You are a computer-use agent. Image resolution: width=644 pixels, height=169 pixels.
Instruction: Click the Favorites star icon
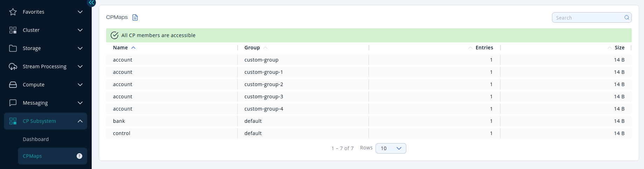coord(13,12)
